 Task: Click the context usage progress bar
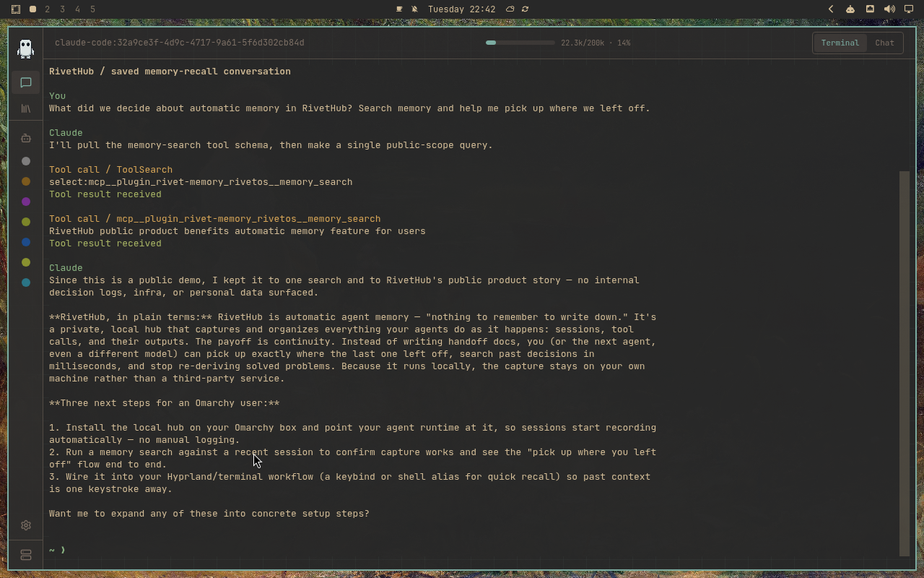tap(520, 43)
